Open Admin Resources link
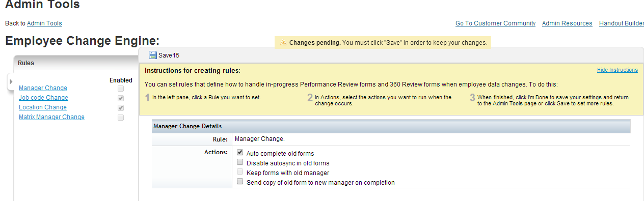The height and width of the screenshot is (201, 644). [567, 23]
